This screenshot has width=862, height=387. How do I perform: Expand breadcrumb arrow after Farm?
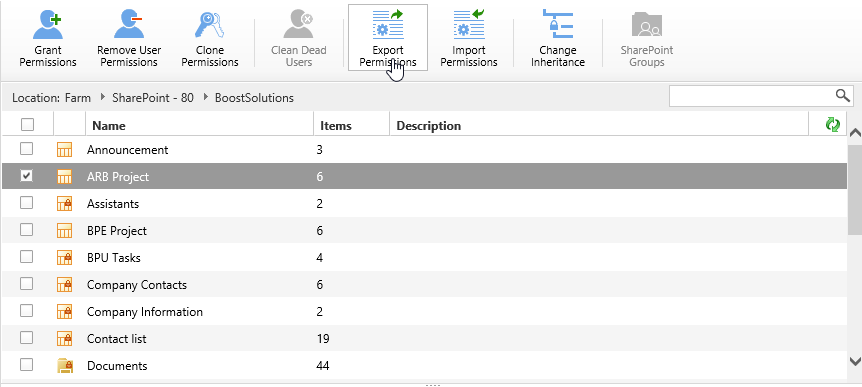click(x=103, y=97)
